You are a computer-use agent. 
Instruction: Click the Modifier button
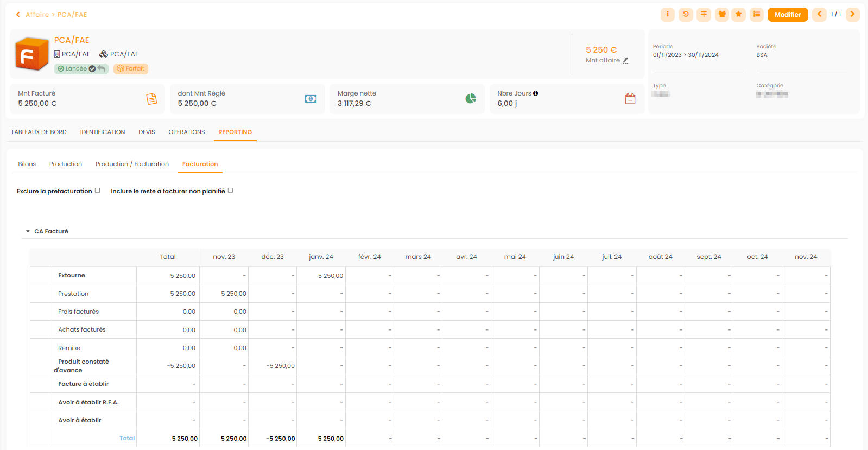pyautogui.click(x=787, y=15)
